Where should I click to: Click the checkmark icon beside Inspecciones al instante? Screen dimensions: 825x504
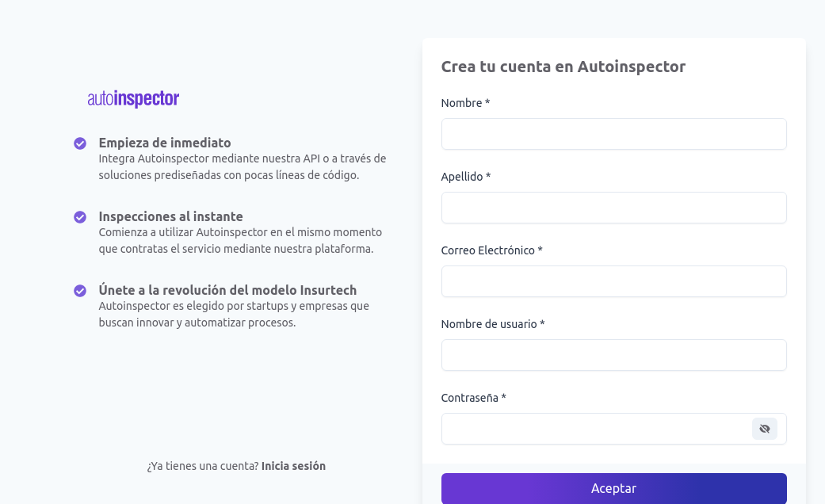pyautogui.click(x=80, y=217)
